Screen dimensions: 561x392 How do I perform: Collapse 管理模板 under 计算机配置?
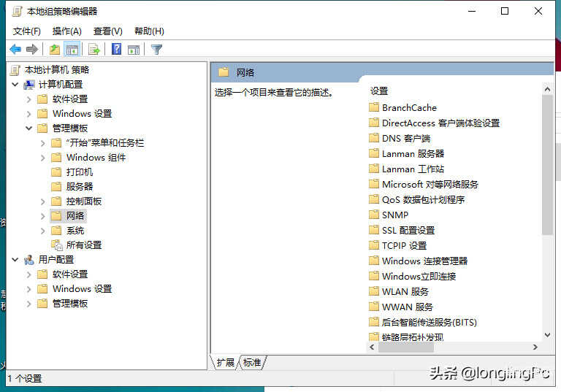pos(29,128)
